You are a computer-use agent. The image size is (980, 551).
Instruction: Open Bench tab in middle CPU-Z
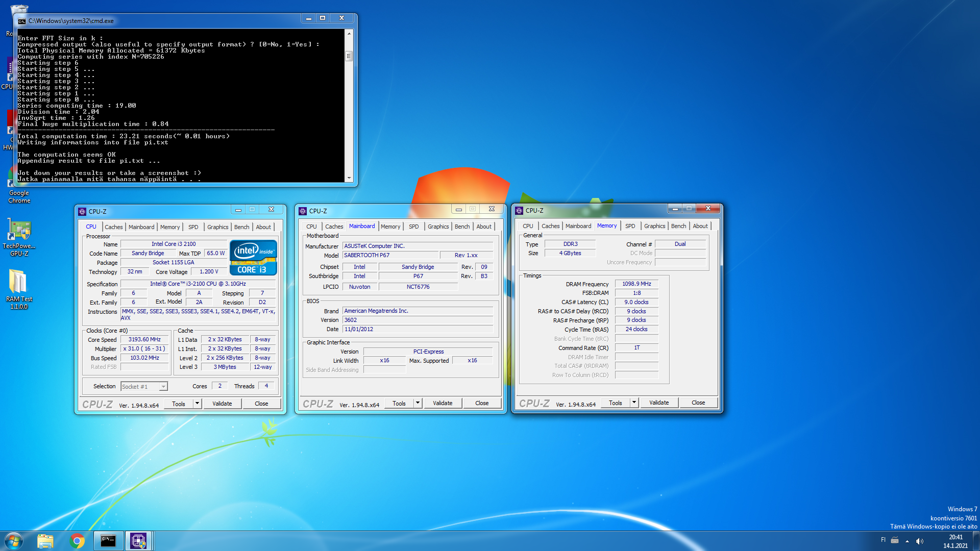pos(462,227)
